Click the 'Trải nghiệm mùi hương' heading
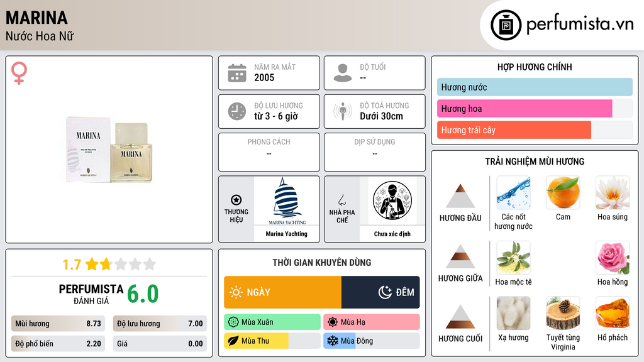Image resolution: width=644 pixels, height=362 pixels. click(x=535, y=162)
